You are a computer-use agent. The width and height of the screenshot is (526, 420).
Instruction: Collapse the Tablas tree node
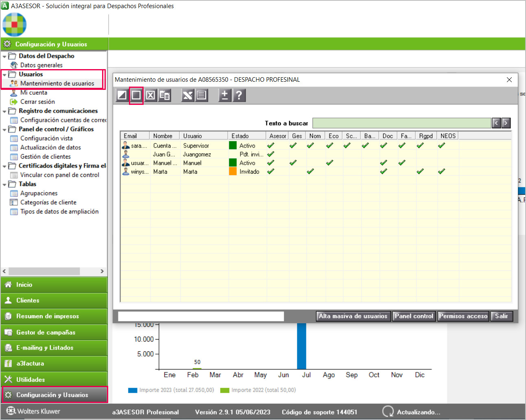tap(4, 185)
